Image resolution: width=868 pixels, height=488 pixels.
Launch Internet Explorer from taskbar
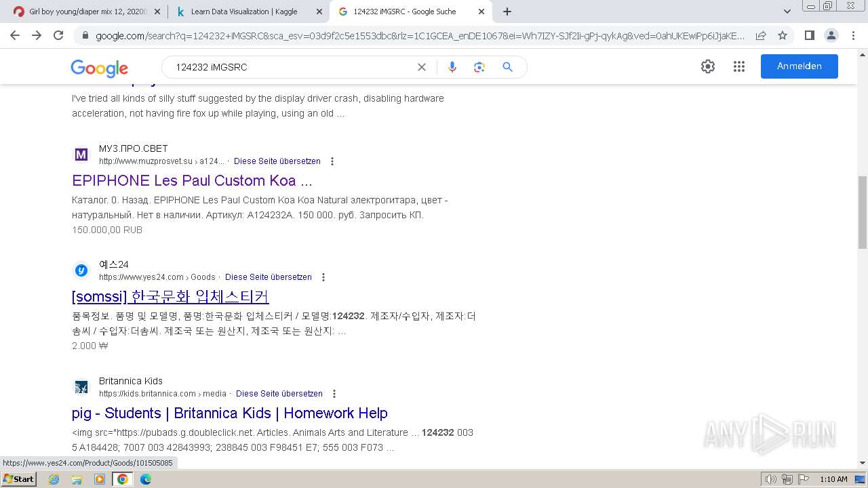54,479
